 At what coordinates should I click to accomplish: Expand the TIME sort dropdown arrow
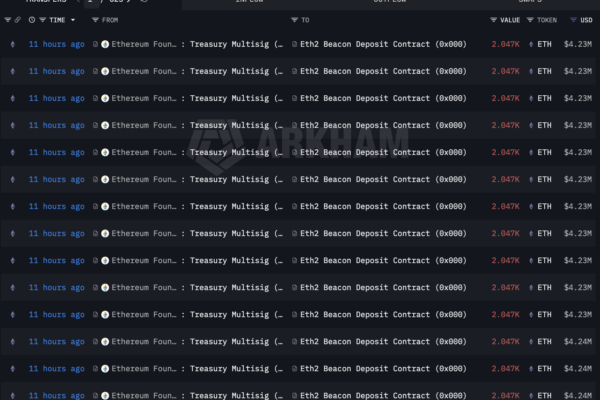click(x=74, y=19)
